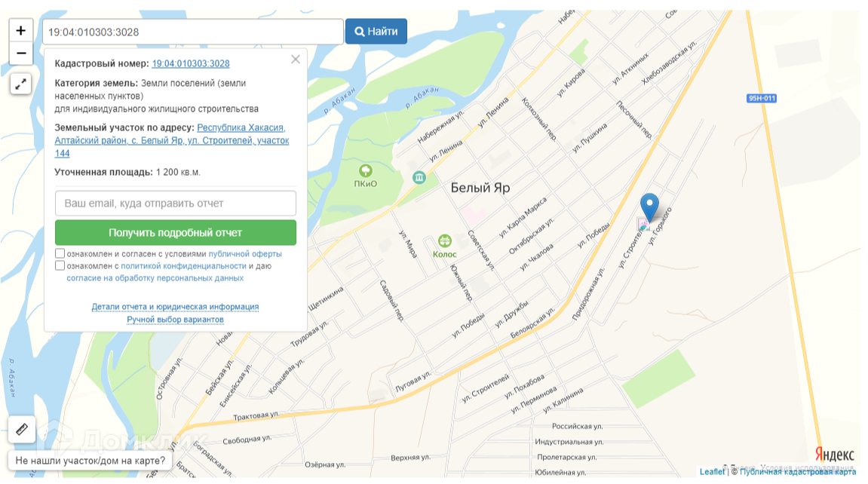This screenshot has height=484, width=868.
Task: Open cadastral number 19:04:010303:3028 link
Action: tap(191, 63)
